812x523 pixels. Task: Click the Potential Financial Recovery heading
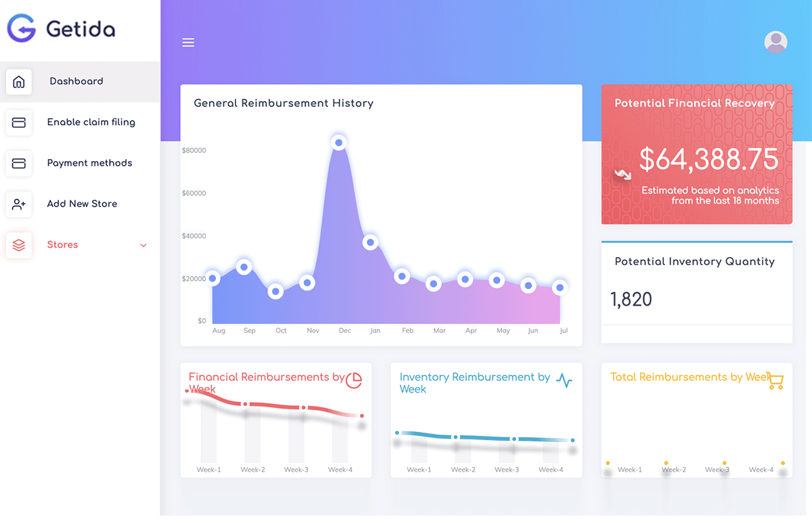click(695, 104)
